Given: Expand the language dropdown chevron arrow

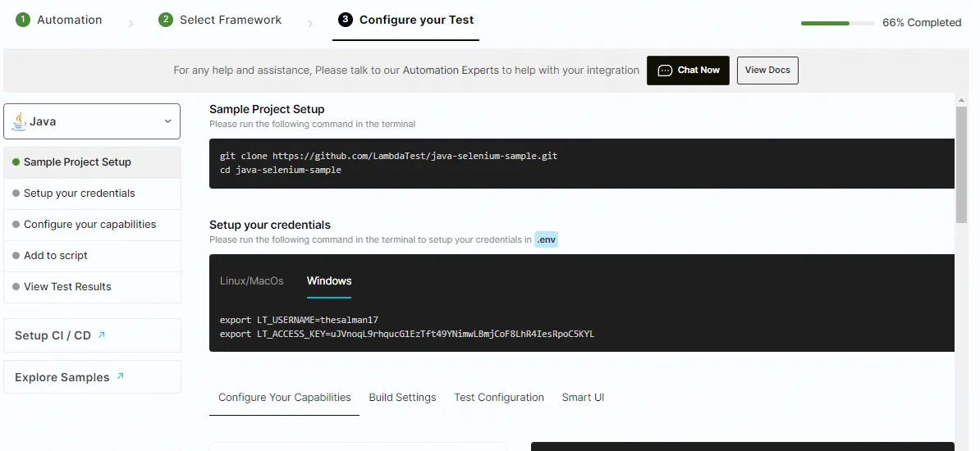Looking at the screenshot, I should [x=167, y=121].
